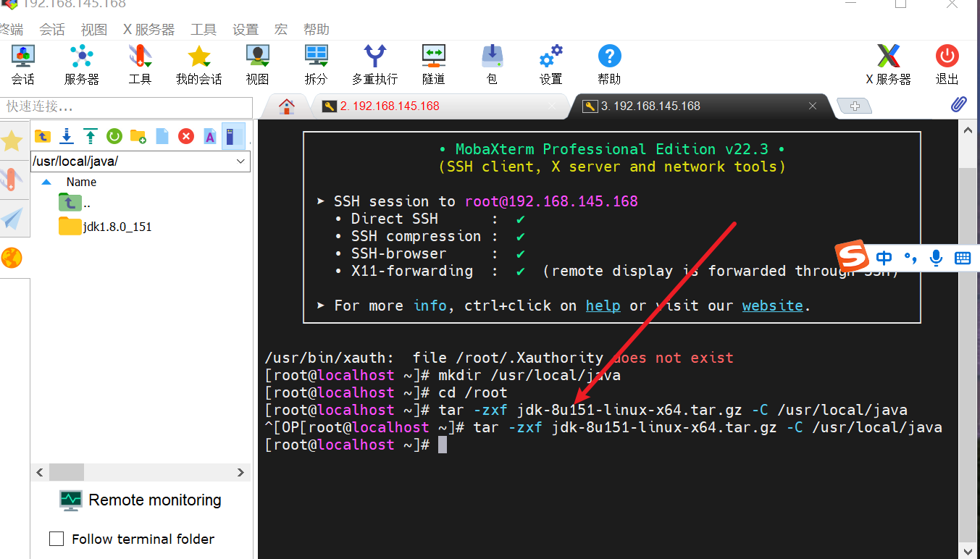Open the X 服务器 menu in menu bar
Image resolution: width=980 pixels, height=559 pixels.
click(x=148, y=30)
